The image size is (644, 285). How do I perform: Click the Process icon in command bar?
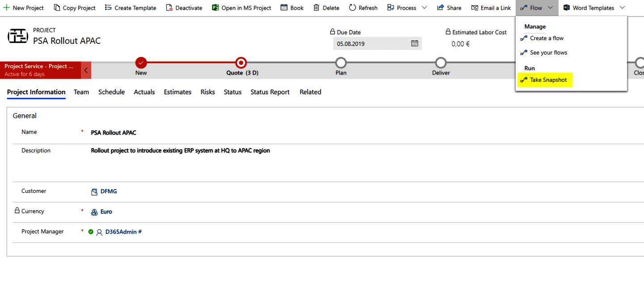(x=390, y=8)
